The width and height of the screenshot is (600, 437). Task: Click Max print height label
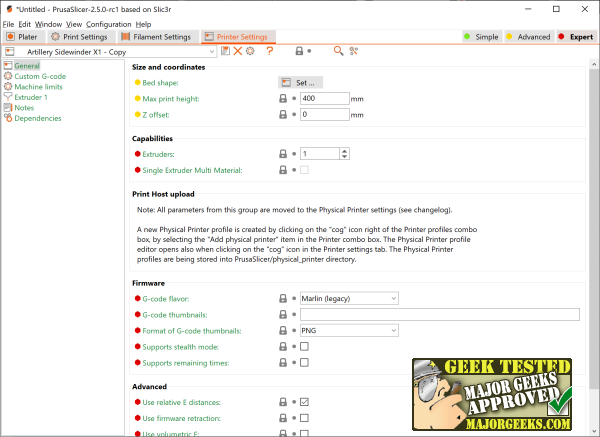(x=171, y=99)
